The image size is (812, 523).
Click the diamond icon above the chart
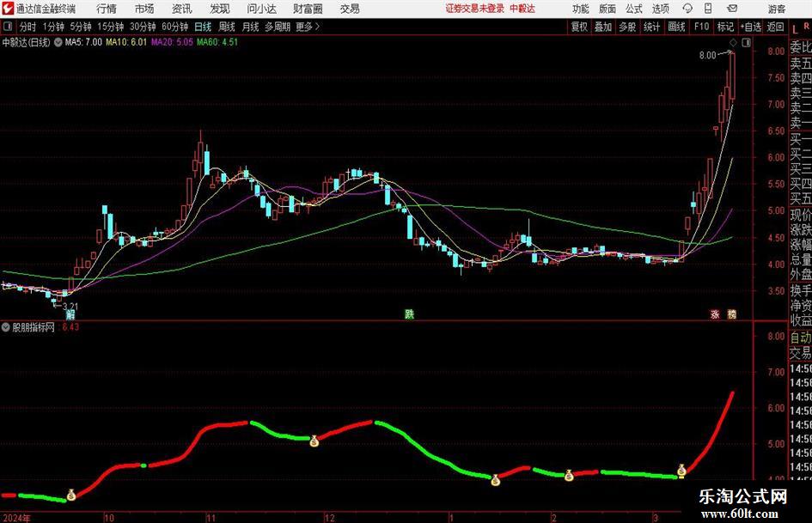tap(733, 42)
